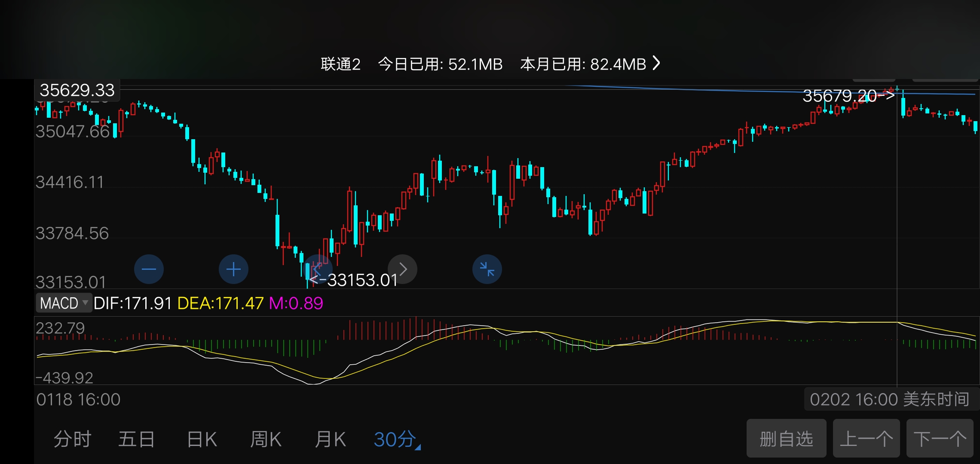Tap the 0202 16:00 美东时间 time label
Viewport: 980px width, 464px height.
(889, 400)
